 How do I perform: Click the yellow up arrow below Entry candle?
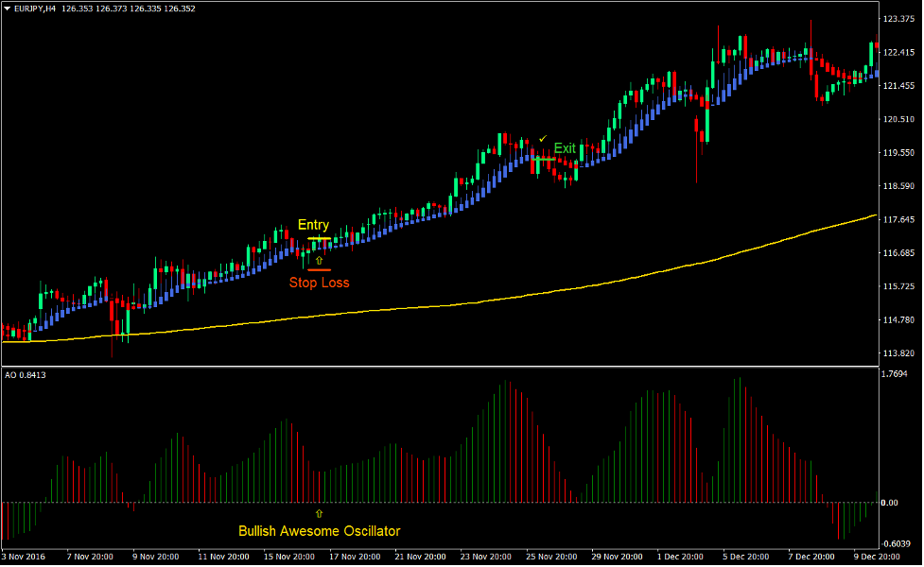(x=319, y=260)
